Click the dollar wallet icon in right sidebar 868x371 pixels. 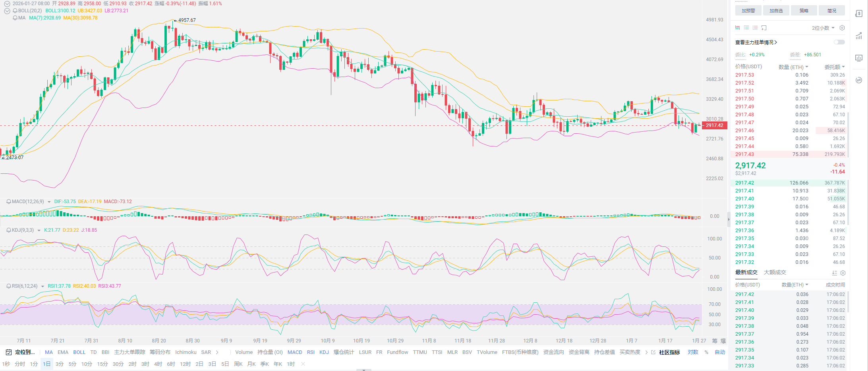858,14
